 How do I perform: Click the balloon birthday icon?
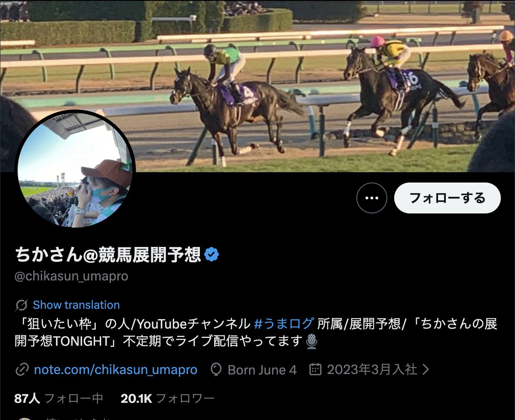pyautogui.click(x=216, y=369)
